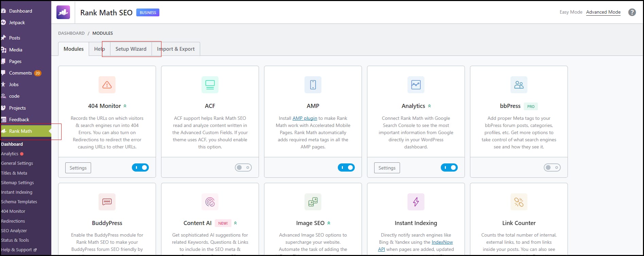Follow the AMP plugin link
Image resolution: width=644 pixels, height=256 pixels.
click(x=304, y=118)
